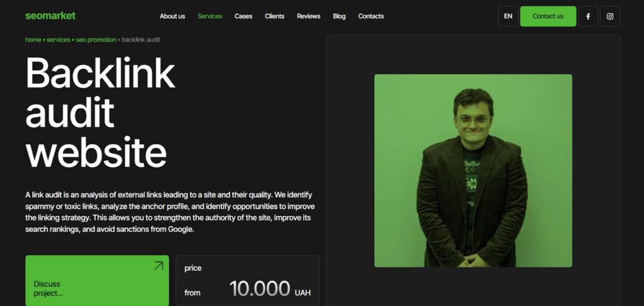This screenshot has width=644, height=306.
Task: Select the backlink audit breadcrumb text
Action: (x=141, y=40)
